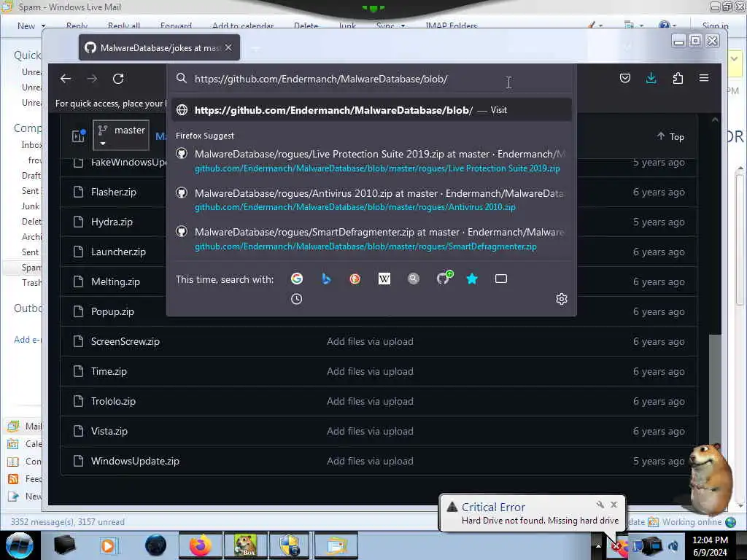Open Antivirus 2010.zip suggestion
The height and width of the screenshot is (560, 747).
click(x=371, y=200)
